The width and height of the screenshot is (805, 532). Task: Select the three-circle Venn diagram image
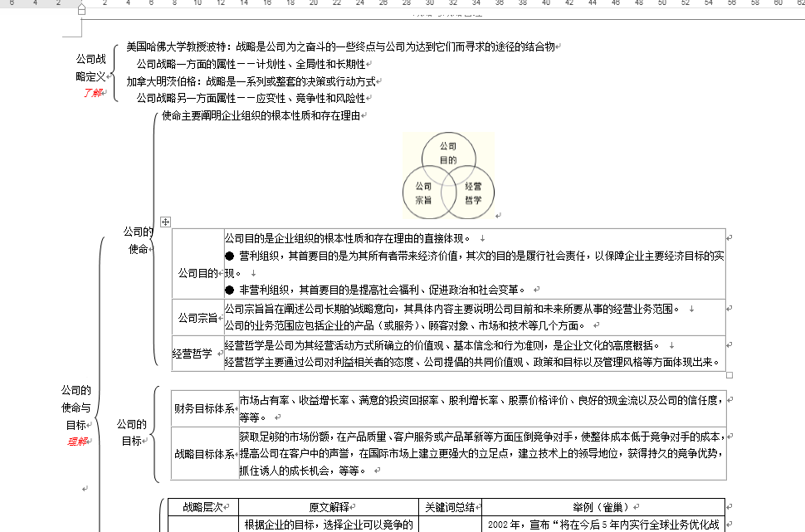(449, 176)
